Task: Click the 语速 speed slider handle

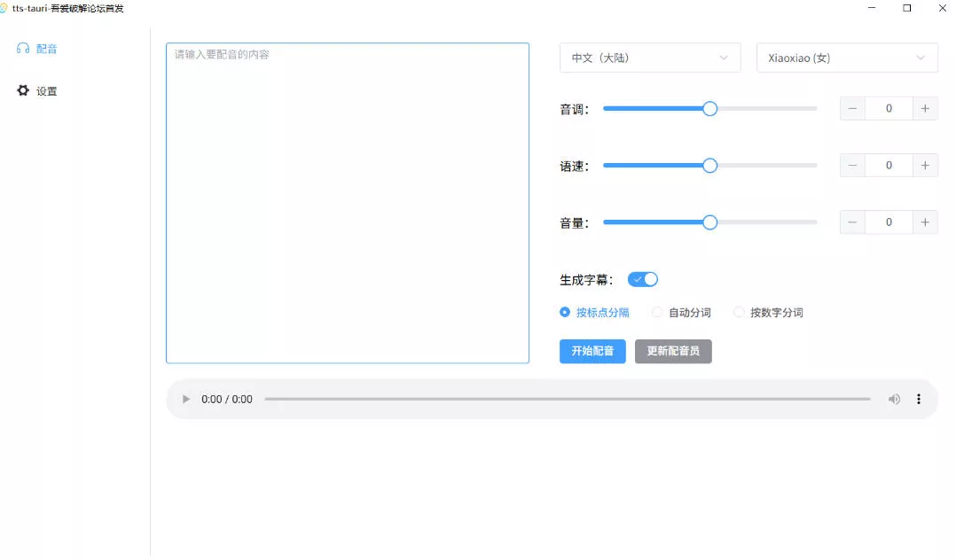Action: [709, 166]
